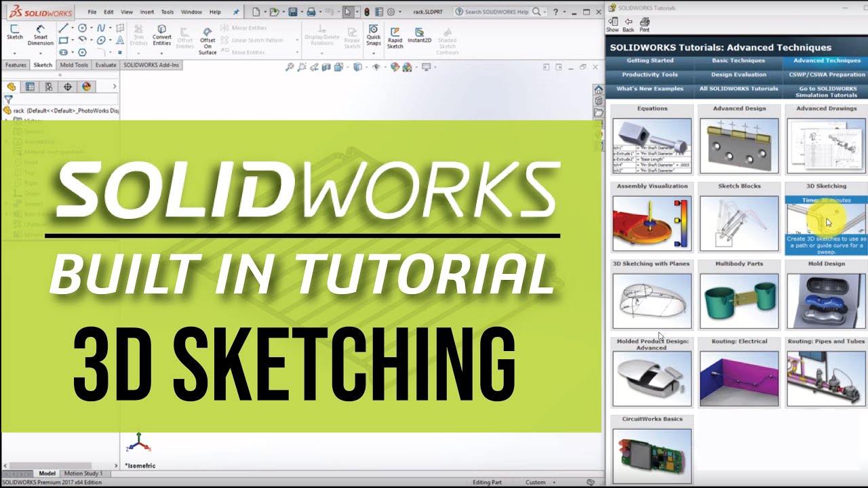Click the Zoom to Fit view icon
The width and height of the screenshot is (868, 488).
(290, 67)
